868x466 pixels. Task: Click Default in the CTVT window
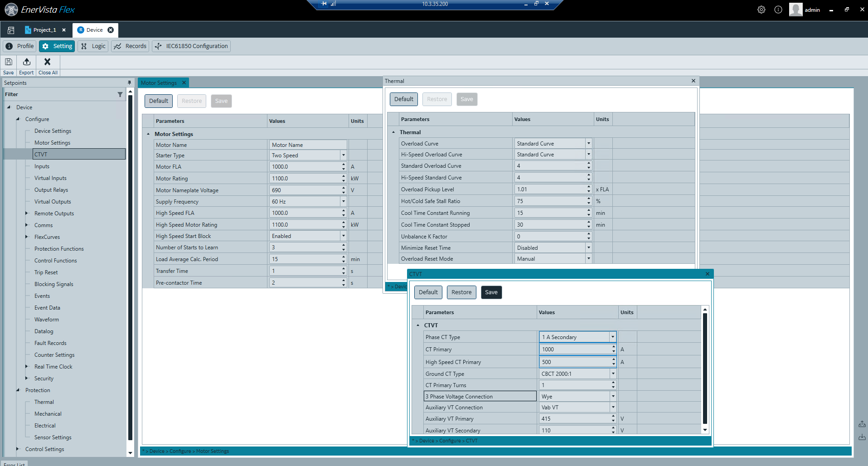tap(428, 292)
